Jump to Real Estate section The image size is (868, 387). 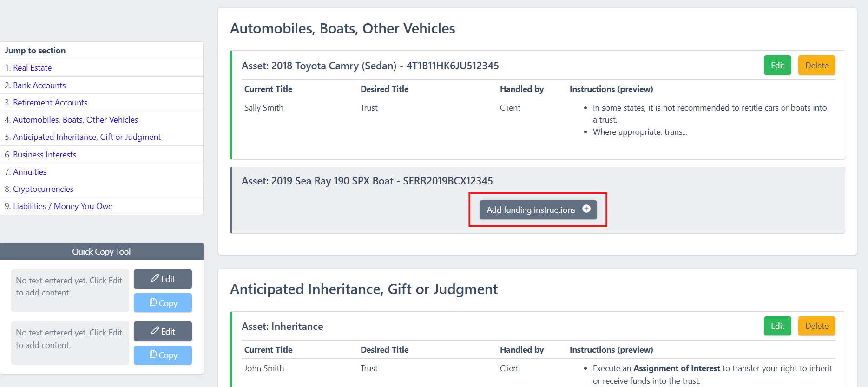(32, 68)
